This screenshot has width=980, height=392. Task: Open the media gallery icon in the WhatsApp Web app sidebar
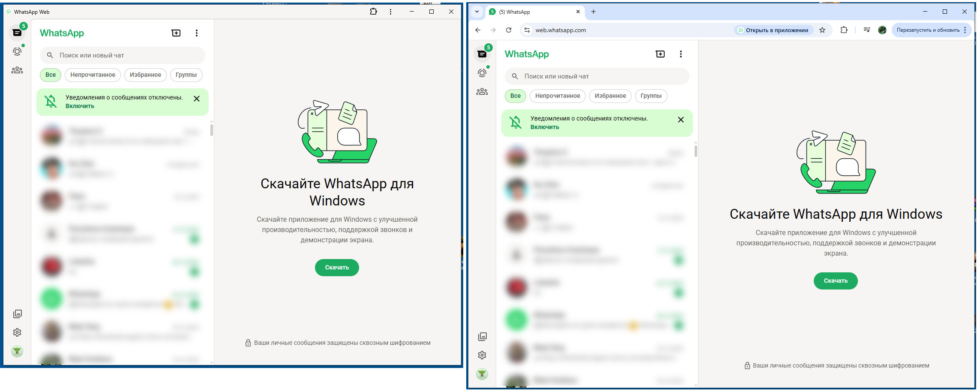18,314
